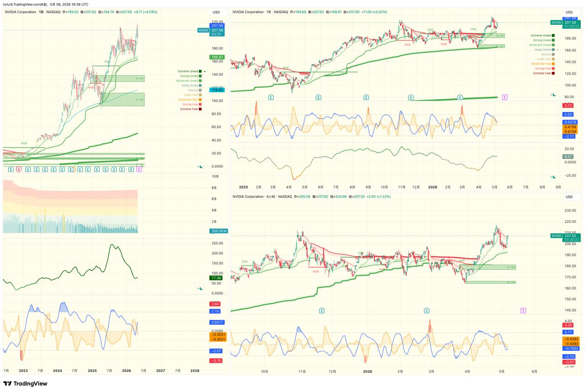
Task: Click the blue -0.7552 label on 4-hour chart
Action: coord(570,348)
